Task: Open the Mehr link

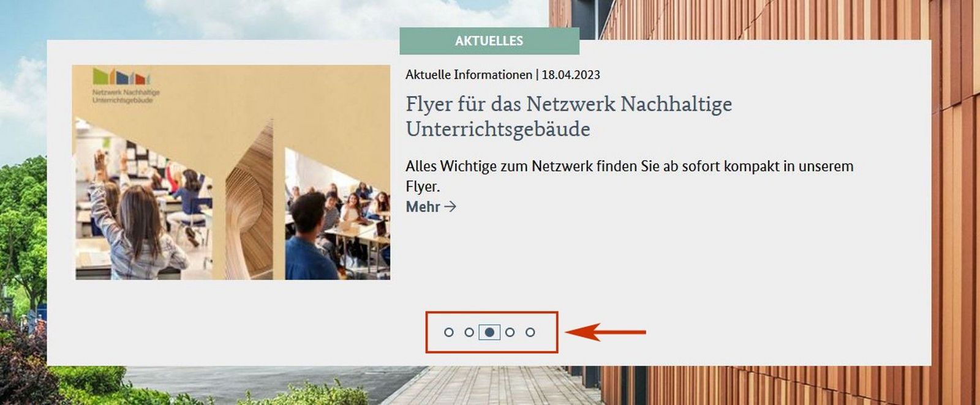Action: pyautogui.click(x=431, y=207)
